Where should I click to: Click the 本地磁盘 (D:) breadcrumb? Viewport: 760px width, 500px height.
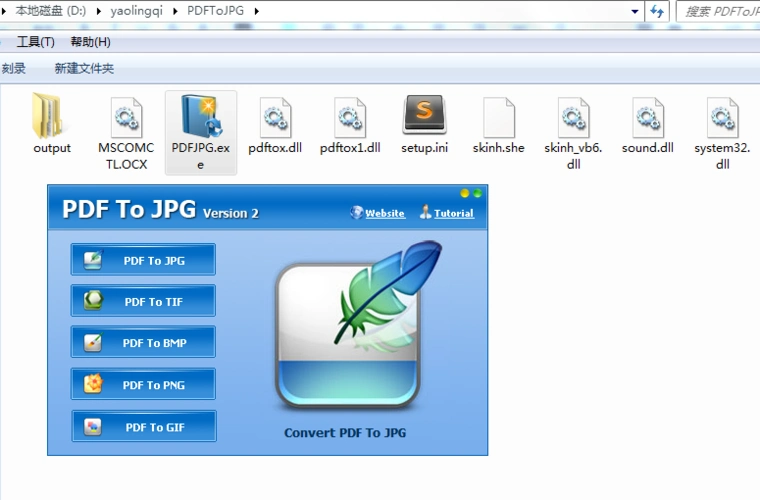pyautogui.click(x=50, y=11)
